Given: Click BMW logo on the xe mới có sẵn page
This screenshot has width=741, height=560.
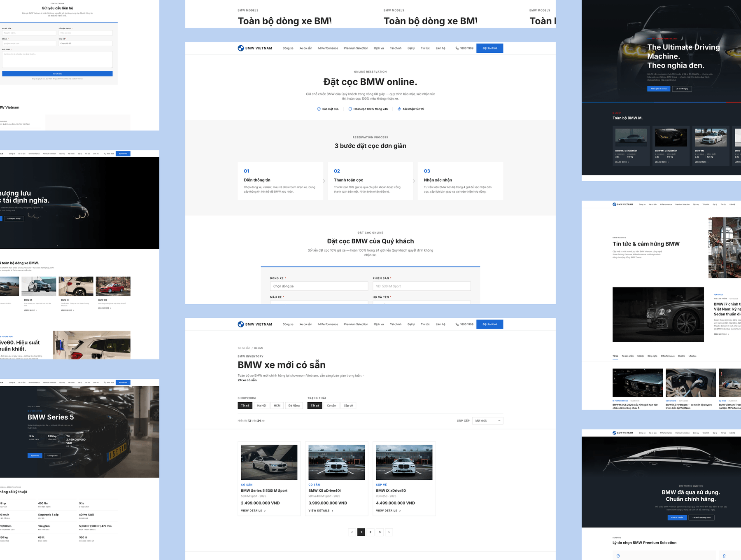Looking at the screenshot, I should [241, 324].
